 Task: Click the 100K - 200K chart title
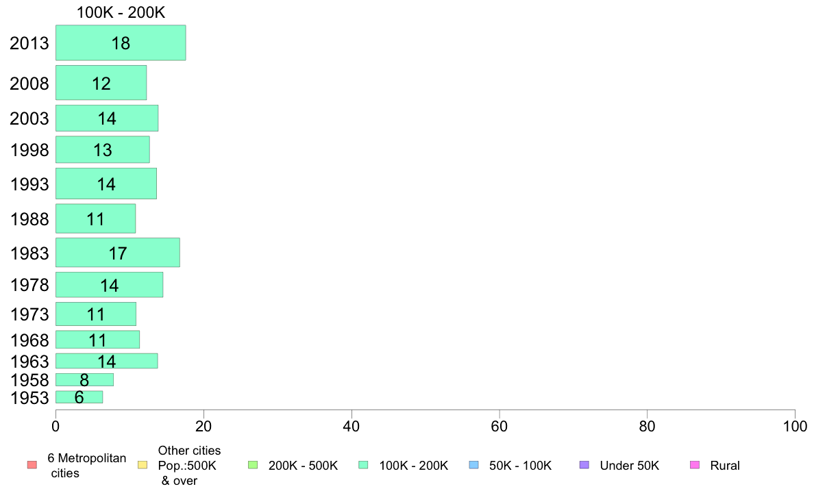(121, 12)
